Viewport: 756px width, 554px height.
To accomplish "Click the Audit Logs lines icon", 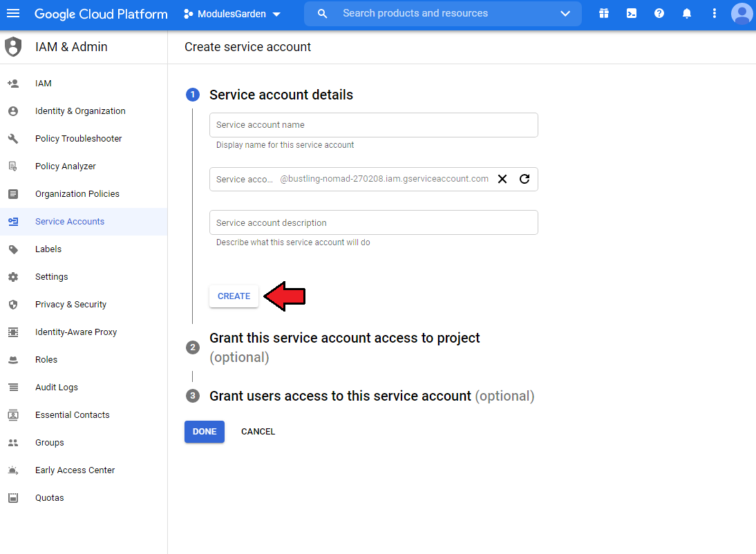I will pos(13,387).
